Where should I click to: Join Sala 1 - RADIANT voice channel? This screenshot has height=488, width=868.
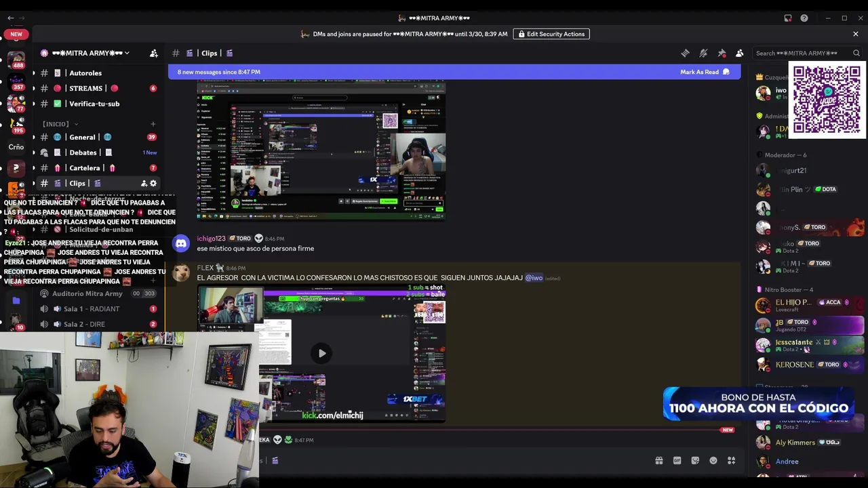coord(98,308)
